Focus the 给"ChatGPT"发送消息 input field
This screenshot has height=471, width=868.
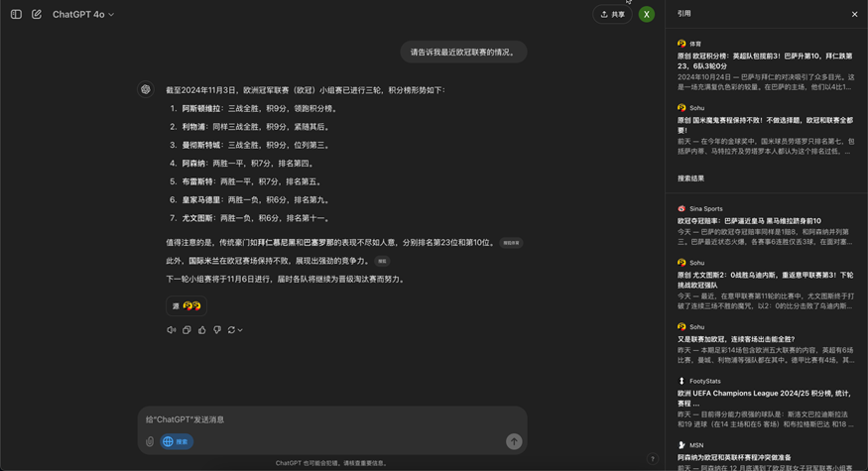(x=332, y=419)
